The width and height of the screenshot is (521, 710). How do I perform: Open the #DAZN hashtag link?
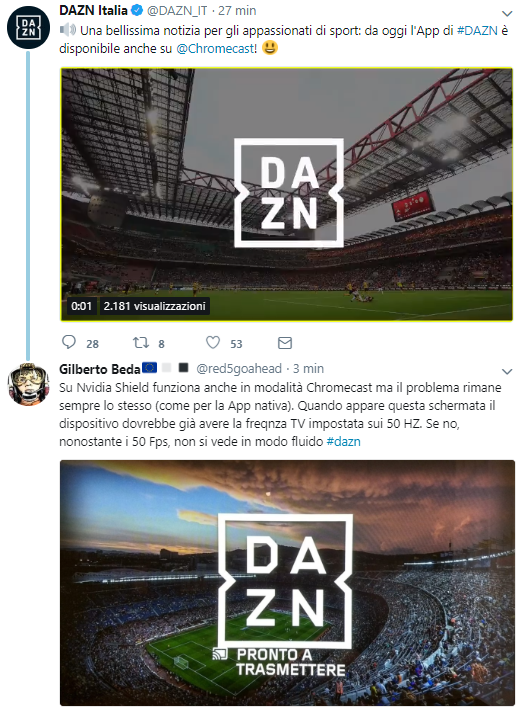477,30
